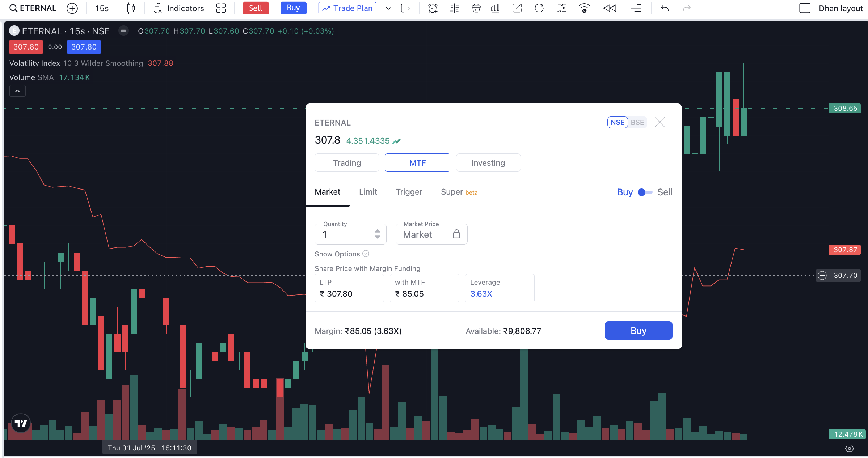
Task: Increase quantity with the up arrow
Action: 378,231
